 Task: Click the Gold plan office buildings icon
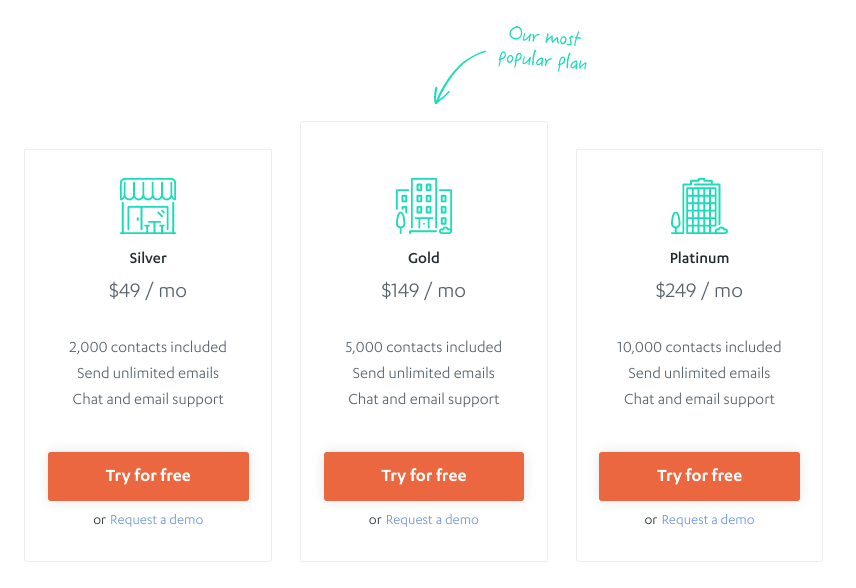pyautogui.click(x=424, y=206)
